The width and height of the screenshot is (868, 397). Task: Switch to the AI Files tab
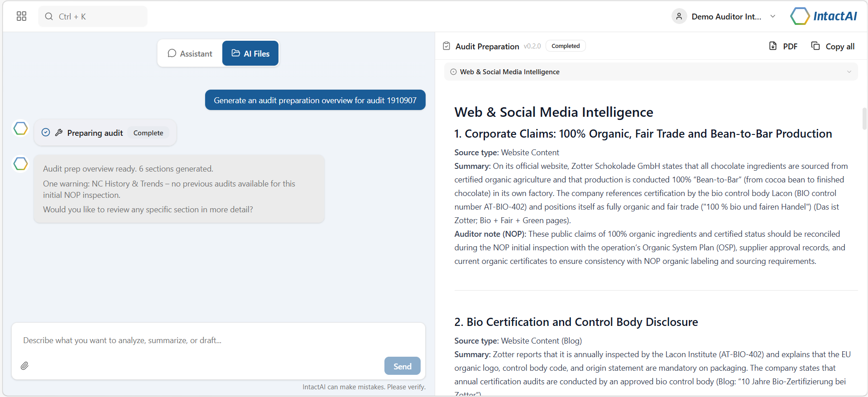click(x=250, y=53)
